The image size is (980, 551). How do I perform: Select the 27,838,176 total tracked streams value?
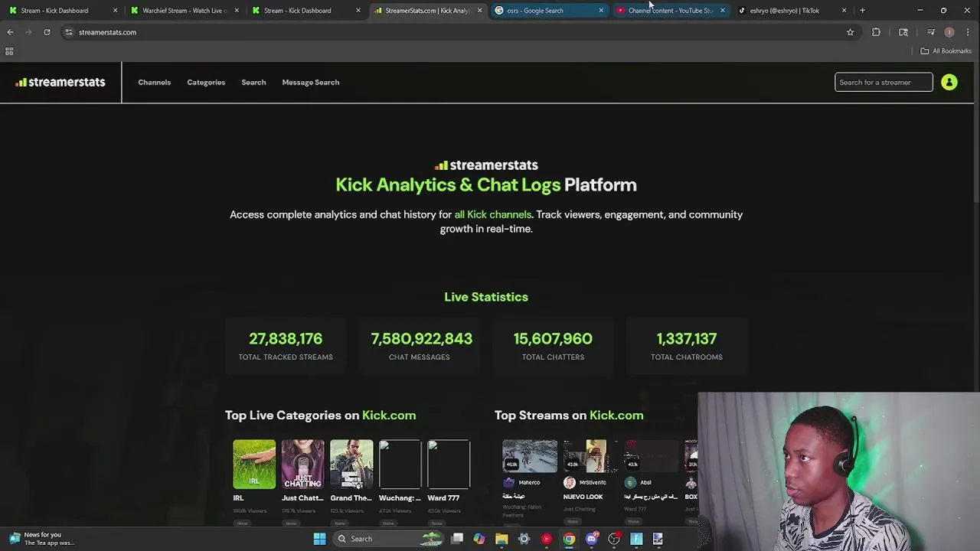pyautogui.click(x=286, y=339)
